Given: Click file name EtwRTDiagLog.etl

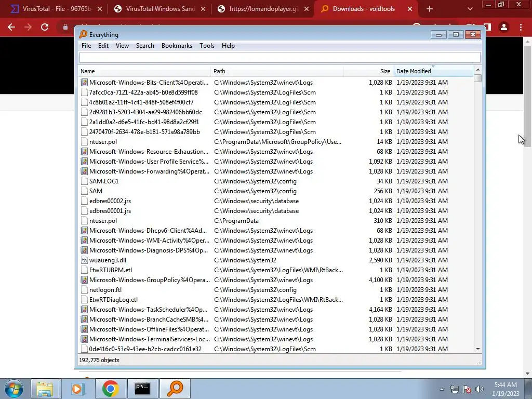Looking at the screenshot, I should point(113,300).
